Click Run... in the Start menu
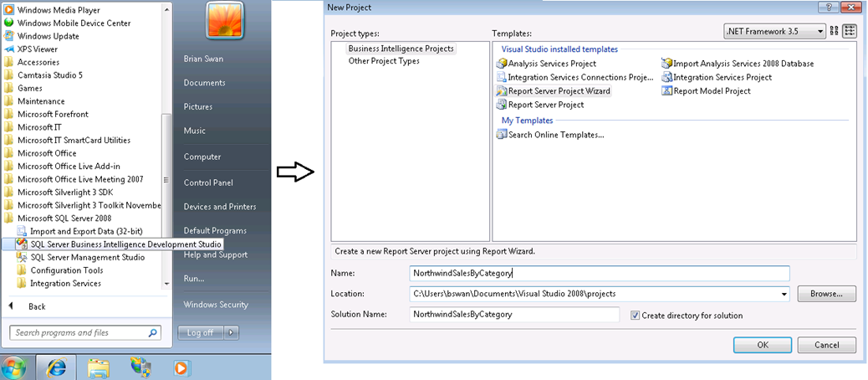This screenshot has width=868, height=380. (x=194, y=279)
